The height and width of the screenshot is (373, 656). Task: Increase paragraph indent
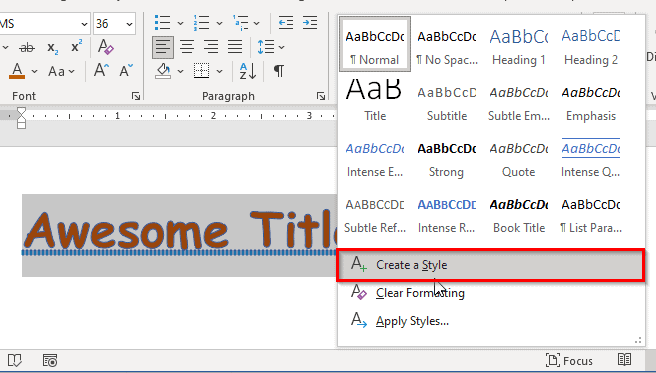point(310,23)
